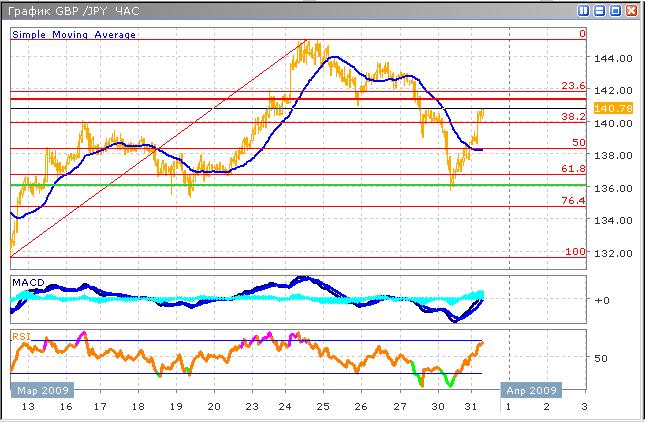Select the Simple Moving Average indicator label
645x422 pixels.
74,34
